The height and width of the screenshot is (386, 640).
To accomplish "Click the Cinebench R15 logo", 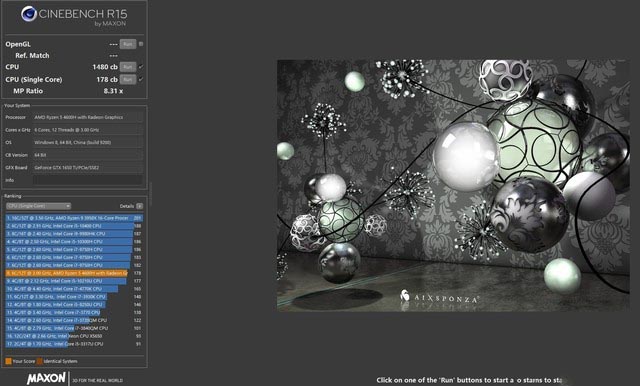I will tap(74, 16).
